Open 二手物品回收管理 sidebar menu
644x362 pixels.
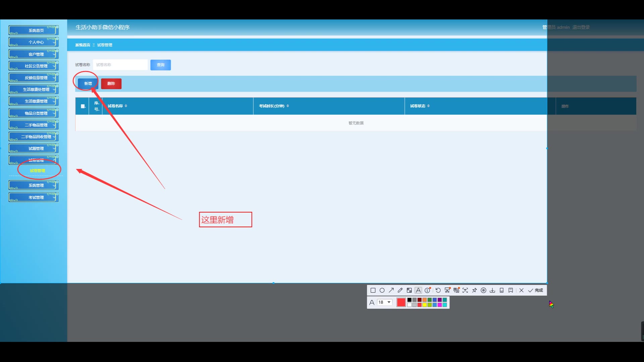(34, 137)
